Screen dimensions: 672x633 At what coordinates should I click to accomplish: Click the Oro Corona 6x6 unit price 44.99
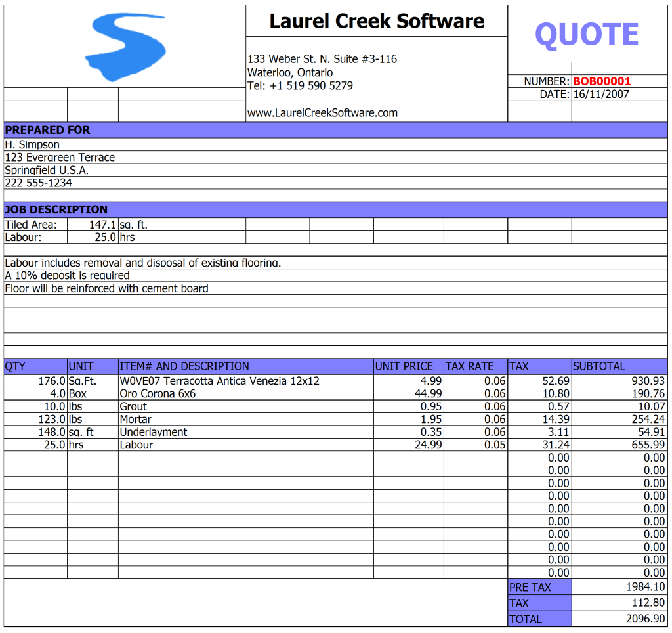click(428, 394)
